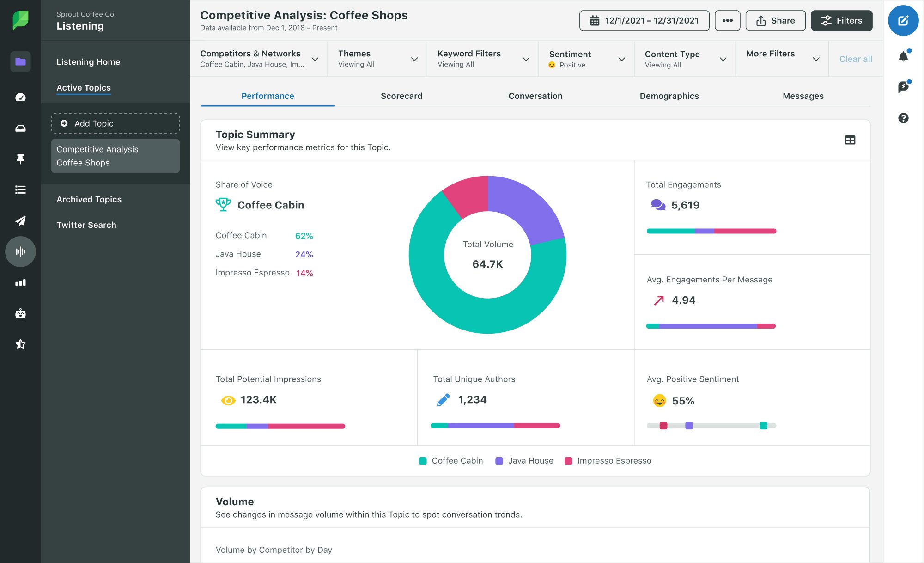Click the eye icon beside 123.4K

[x=228, y=400]
